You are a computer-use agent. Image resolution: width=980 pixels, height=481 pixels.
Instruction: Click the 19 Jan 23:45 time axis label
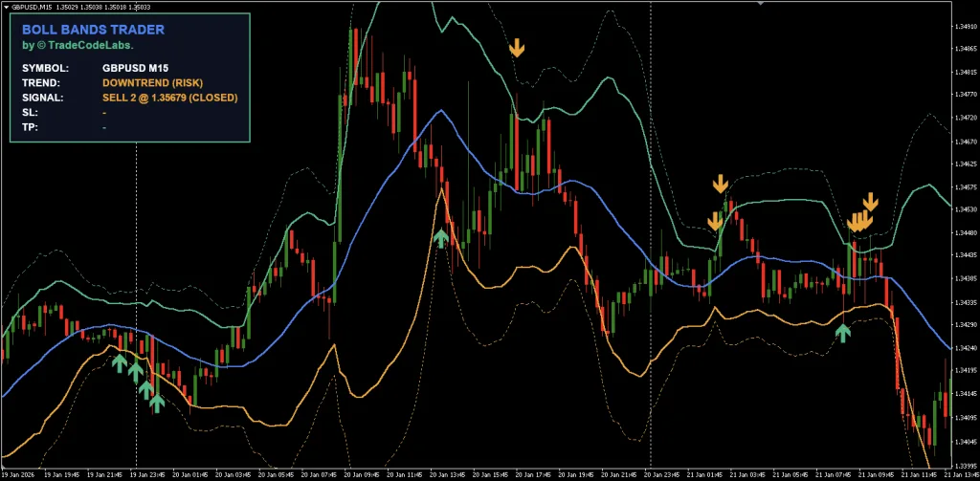[x=148, y=474]
